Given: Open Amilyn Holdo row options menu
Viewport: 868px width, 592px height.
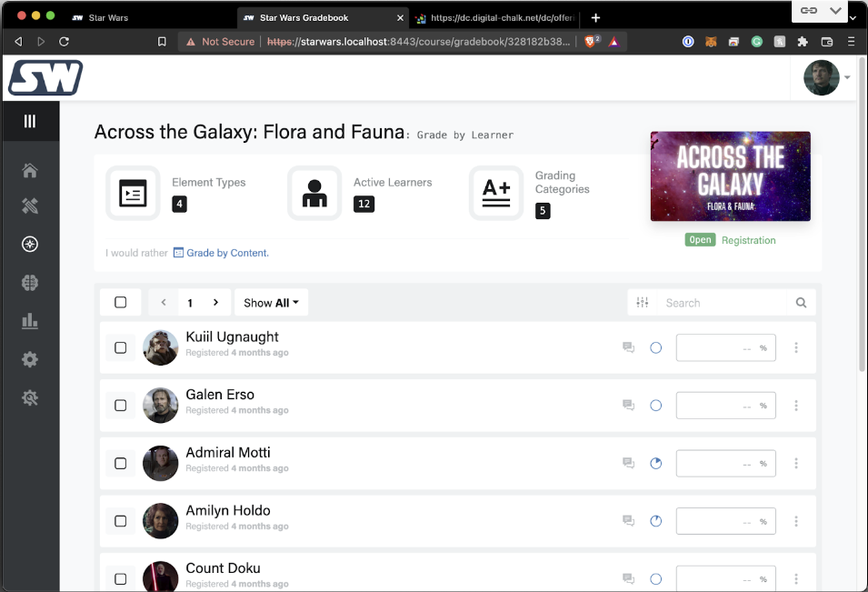Looking at the screenshot, I should (796, 521).
